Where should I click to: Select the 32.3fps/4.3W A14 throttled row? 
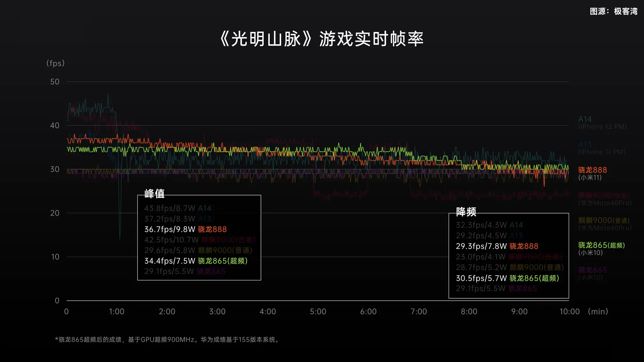tap(489, 225)
